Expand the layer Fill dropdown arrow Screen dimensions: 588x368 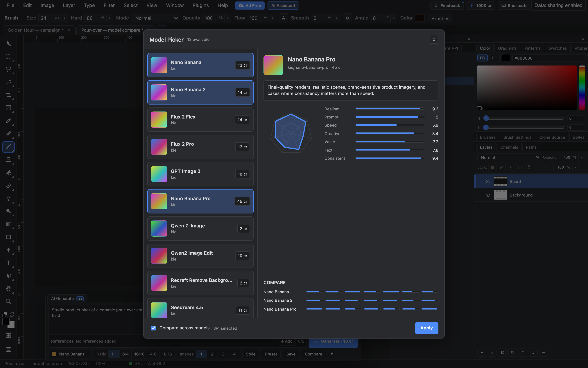[x=575, y=167]
